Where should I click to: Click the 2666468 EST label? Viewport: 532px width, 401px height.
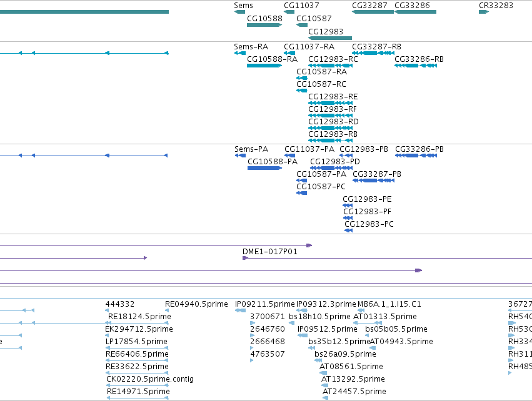pos(268,342)
